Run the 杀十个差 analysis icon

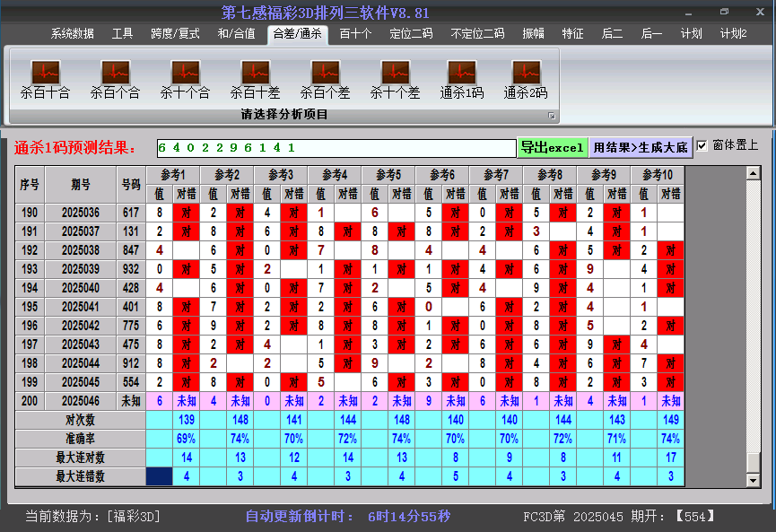[395, 79]
